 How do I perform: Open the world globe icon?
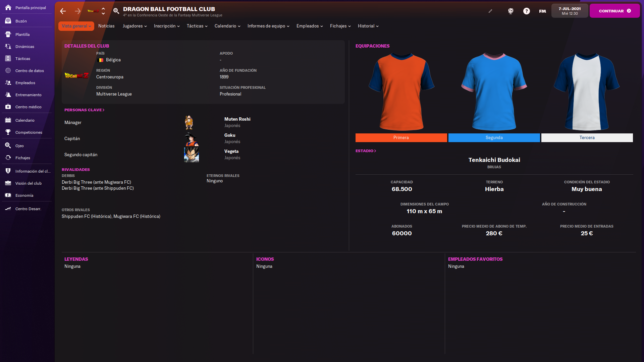pyautogui.click(x=511, y=11)
